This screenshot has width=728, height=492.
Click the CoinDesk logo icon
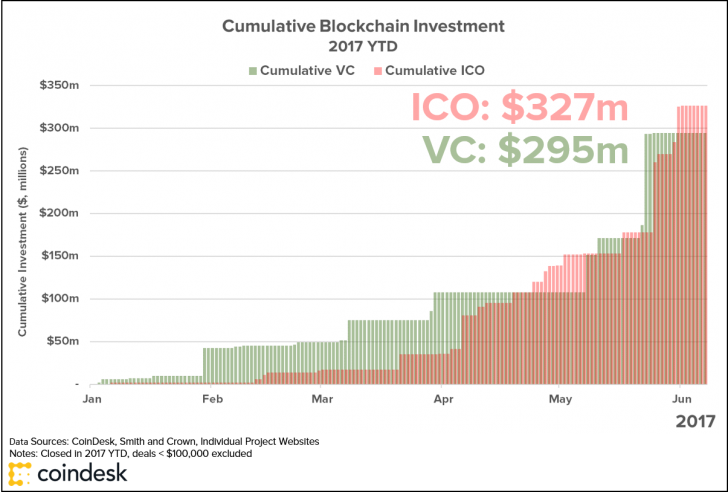[20, 473]
